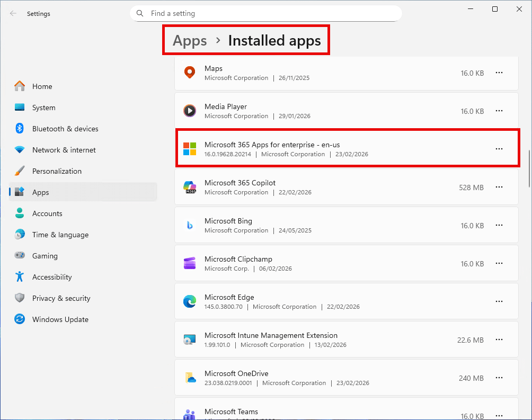Click the Microsoft 365 Copilot app icon

[x=190, y=187]
